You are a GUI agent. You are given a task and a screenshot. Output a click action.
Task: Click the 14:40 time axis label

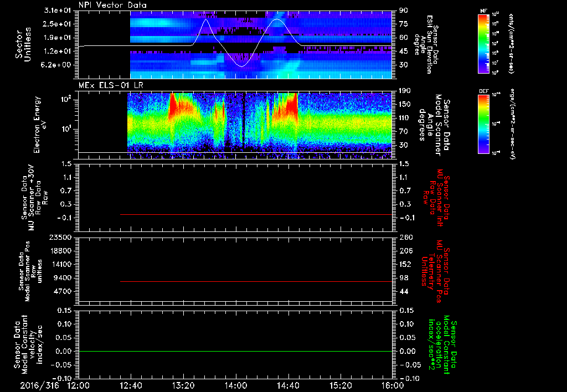(288, 385)
